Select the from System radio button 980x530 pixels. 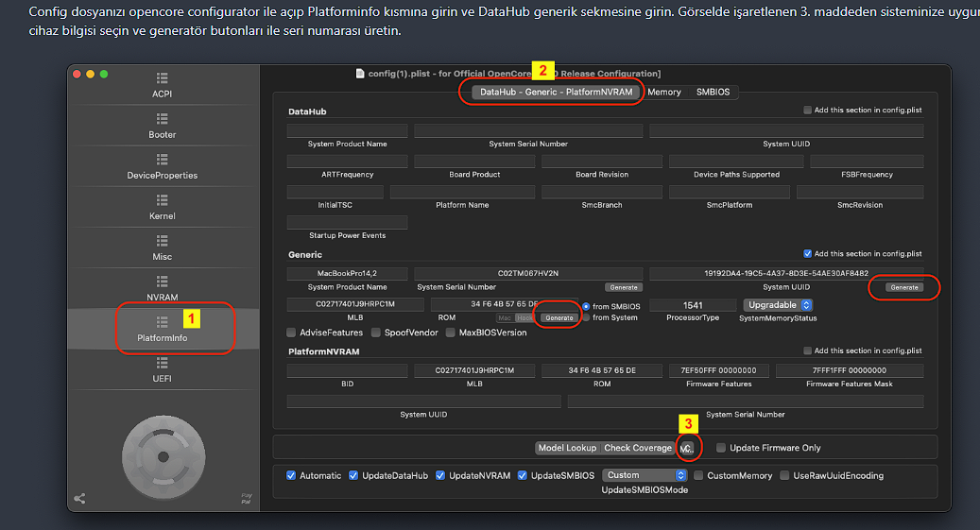coord(586,317)
